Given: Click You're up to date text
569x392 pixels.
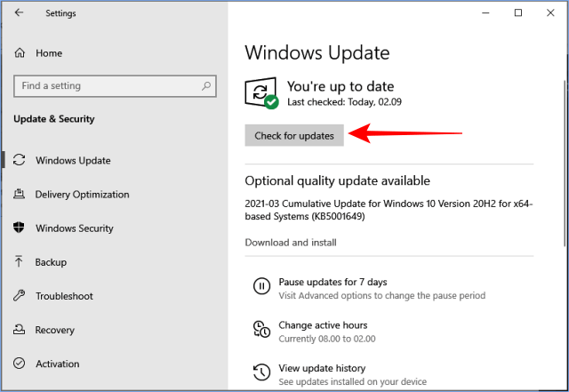Looking at the screenshot, I should pyautogui.click(x=341, y=86).
